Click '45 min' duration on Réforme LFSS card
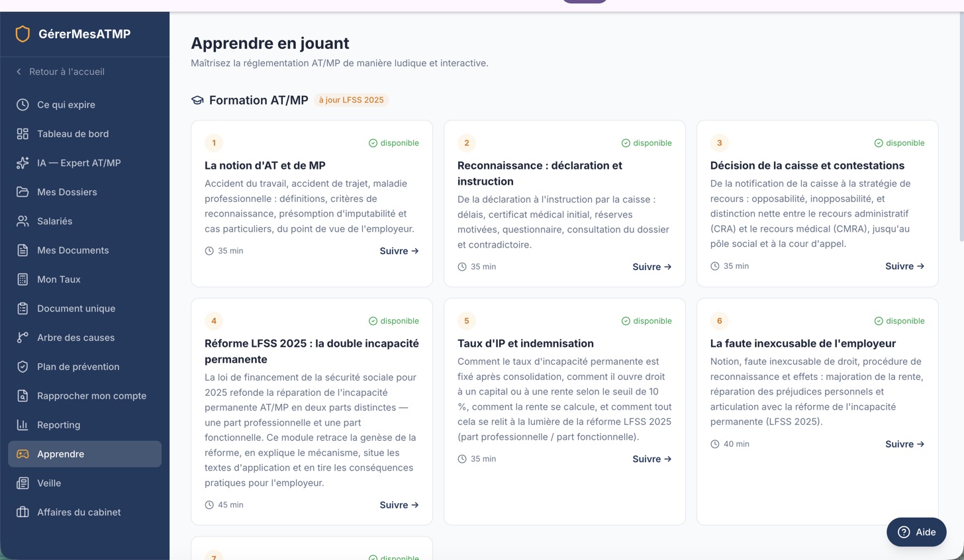The width and height of the screenshot is (964, 560). click(230, 505)
